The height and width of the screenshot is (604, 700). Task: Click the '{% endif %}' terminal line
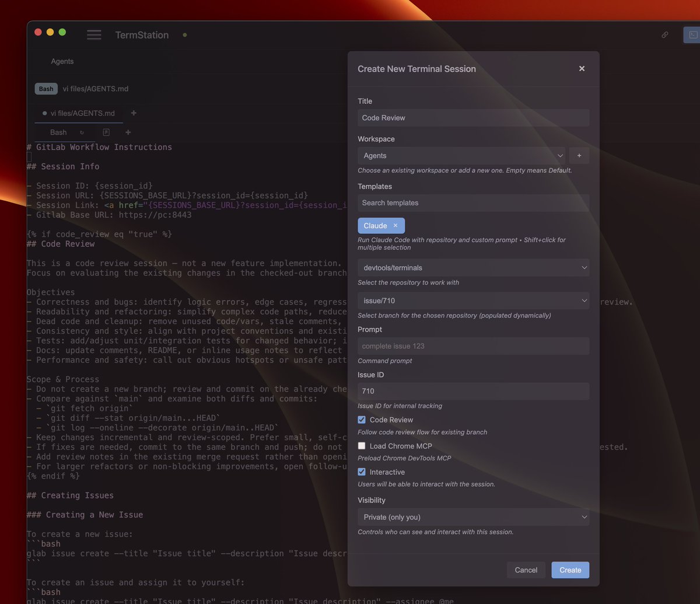(x=53, y=476)
